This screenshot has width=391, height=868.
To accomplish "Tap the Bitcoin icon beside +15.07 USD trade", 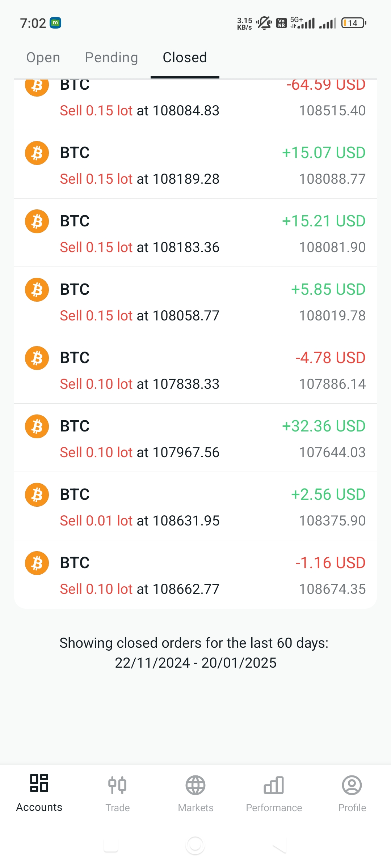I will 37,153.
